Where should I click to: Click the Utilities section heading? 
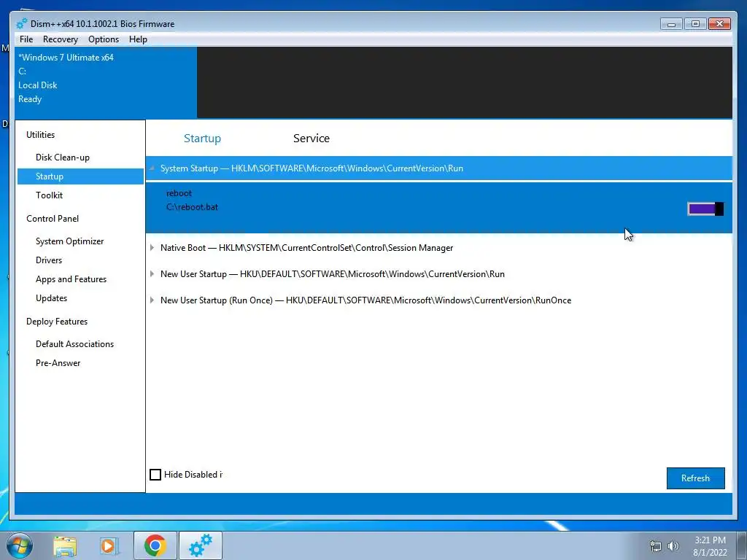pyautogui.click(x=41, y=135)
